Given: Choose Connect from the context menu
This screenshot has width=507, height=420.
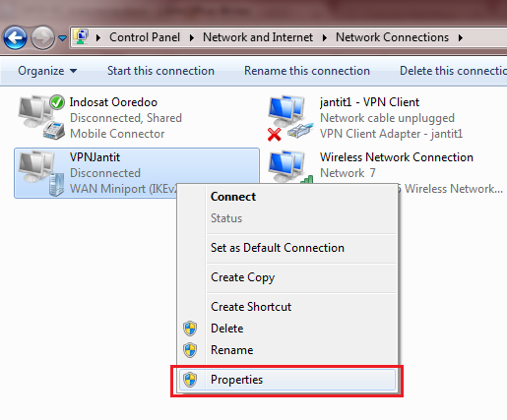Looking at the screenshot, I should [x=233, y=197].
